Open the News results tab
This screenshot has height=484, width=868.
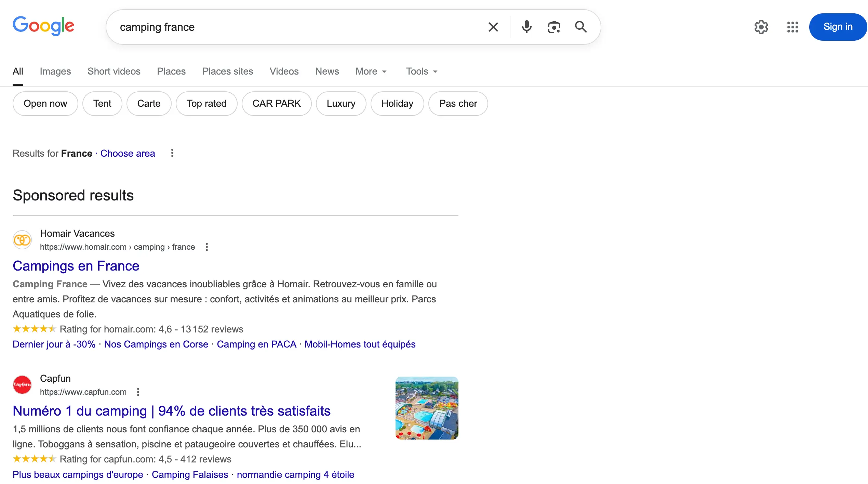click(x=327, y=71)
